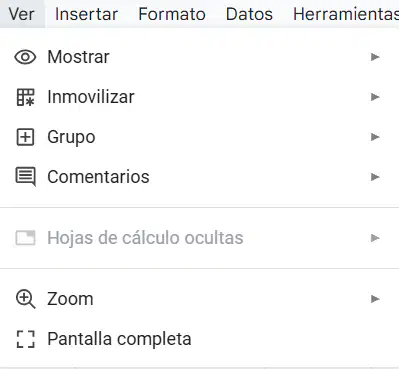399x369 pixels.
Task: Open the Insertar menu
Action: pyautogui.click(x=86, y=14)
